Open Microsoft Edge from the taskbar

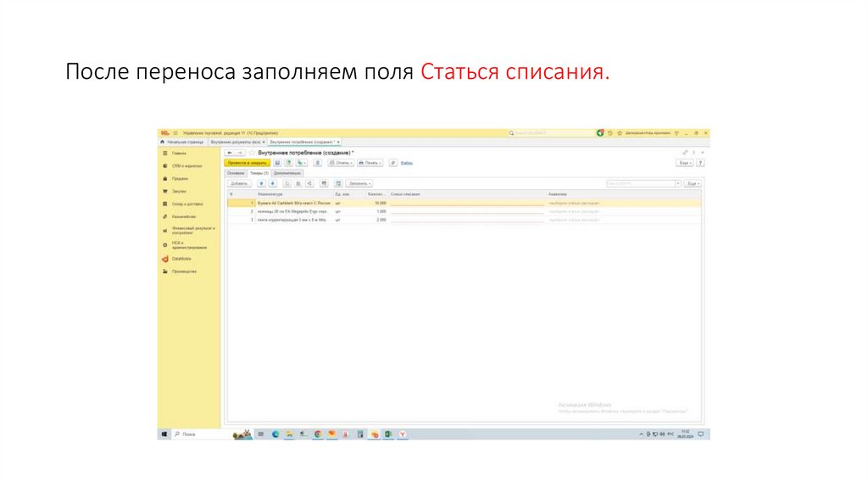tap(275, 434)
